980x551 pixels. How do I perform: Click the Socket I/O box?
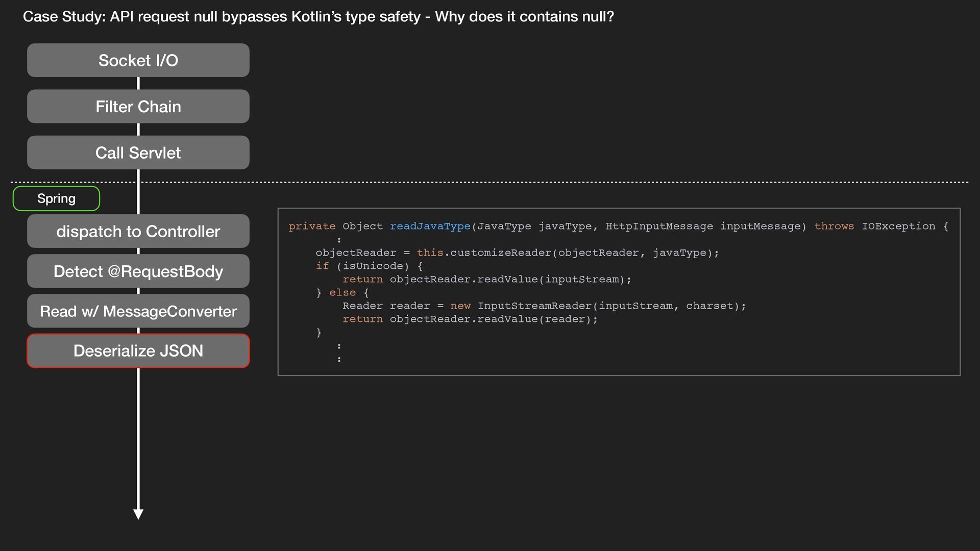tap(138, 60)
